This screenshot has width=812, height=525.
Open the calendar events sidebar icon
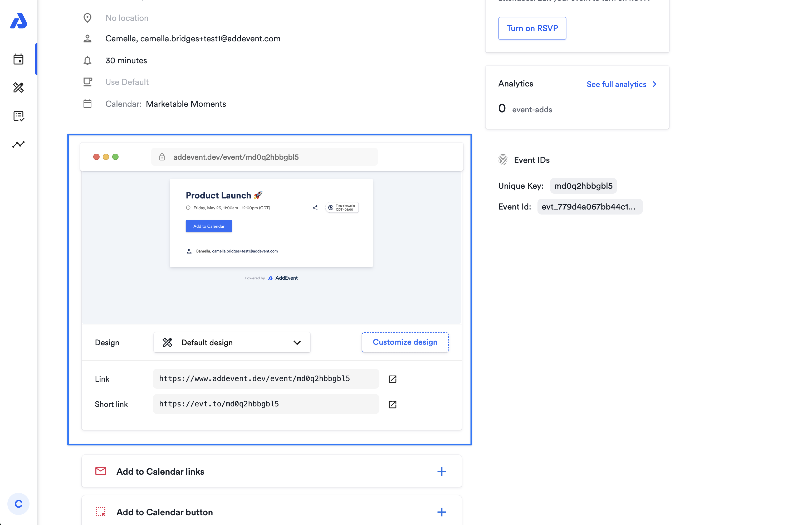(x=18, y=59)
